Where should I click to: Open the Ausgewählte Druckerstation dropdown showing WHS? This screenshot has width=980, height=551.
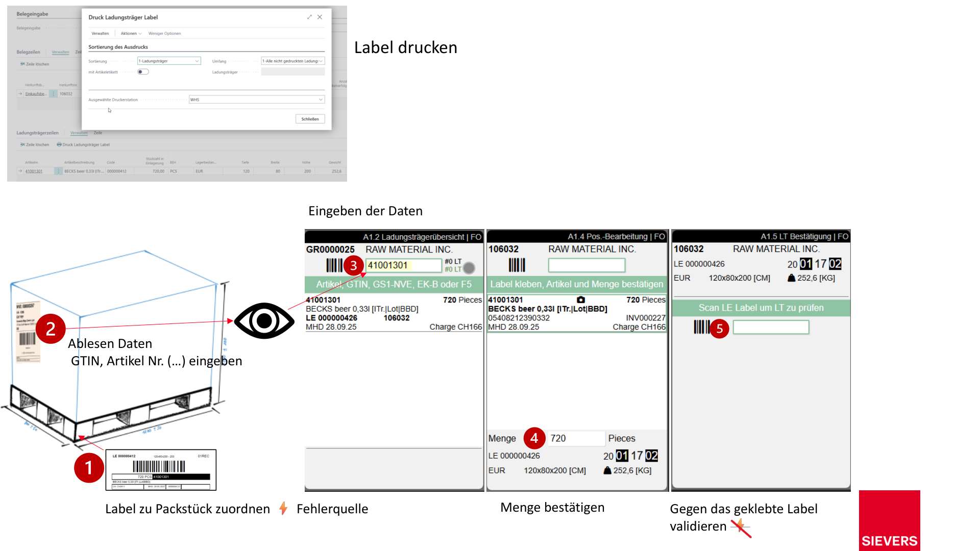[257, 100]
